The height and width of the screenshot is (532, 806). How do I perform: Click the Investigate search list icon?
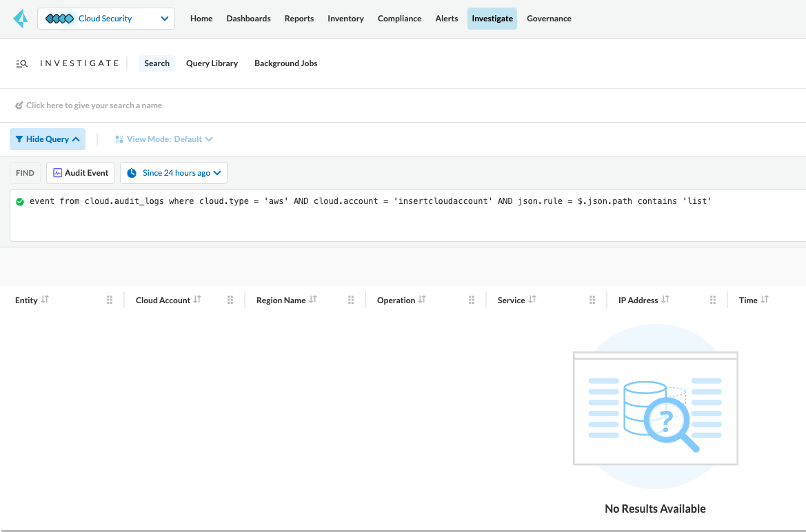[x=21, y=63]
